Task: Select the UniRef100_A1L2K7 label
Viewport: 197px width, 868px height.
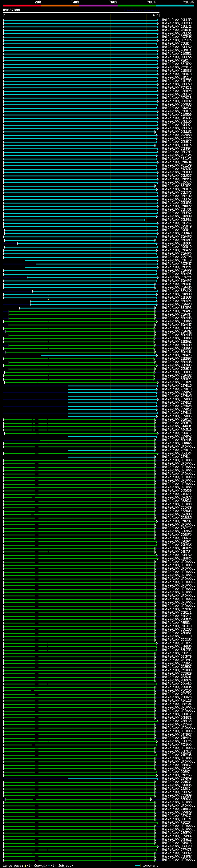Action: [176, 223]
